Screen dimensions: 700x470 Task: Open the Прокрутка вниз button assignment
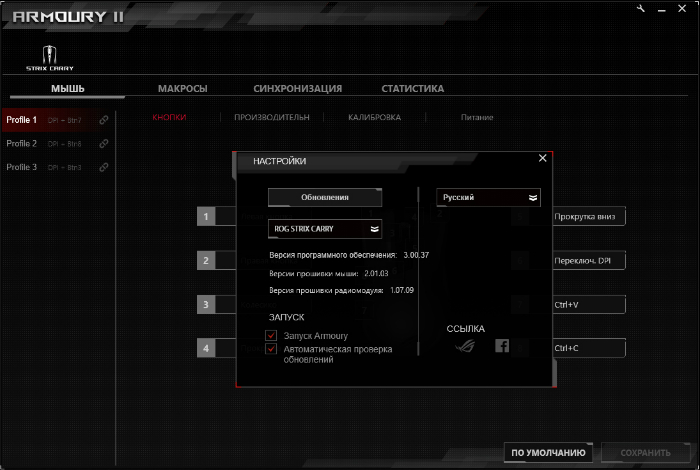588,216
